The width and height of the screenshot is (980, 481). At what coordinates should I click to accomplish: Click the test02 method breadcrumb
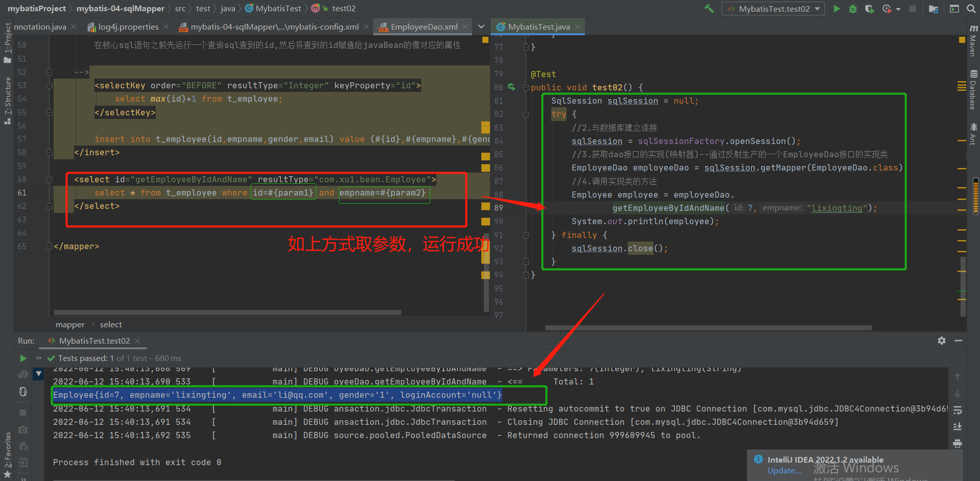point(334,9)
